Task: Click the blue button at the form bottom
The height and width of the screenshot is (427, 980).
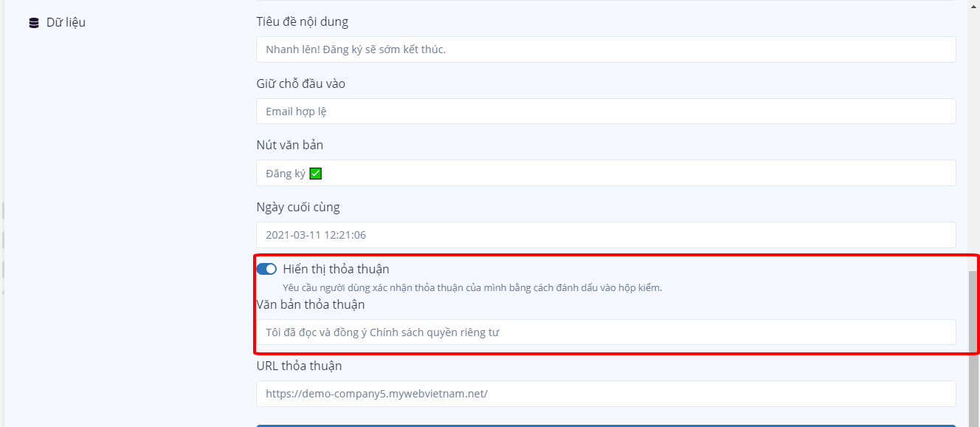Action: [x=606, y=426]
